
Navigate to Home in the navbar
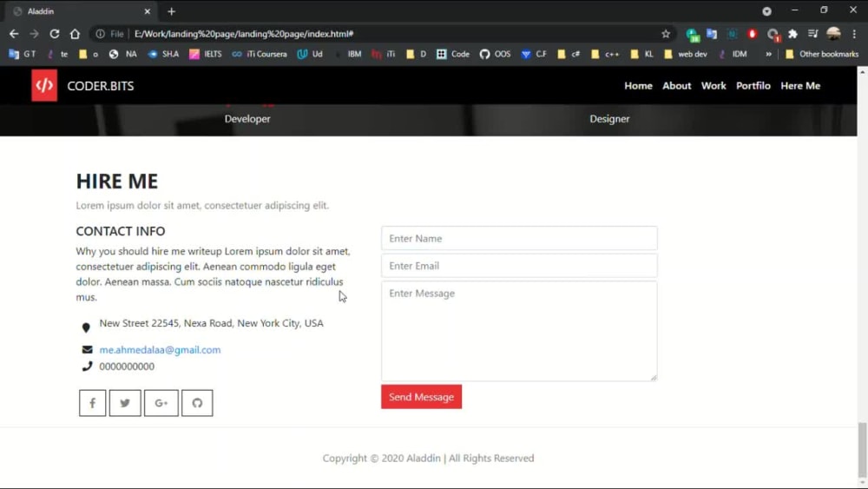[638, 86]
